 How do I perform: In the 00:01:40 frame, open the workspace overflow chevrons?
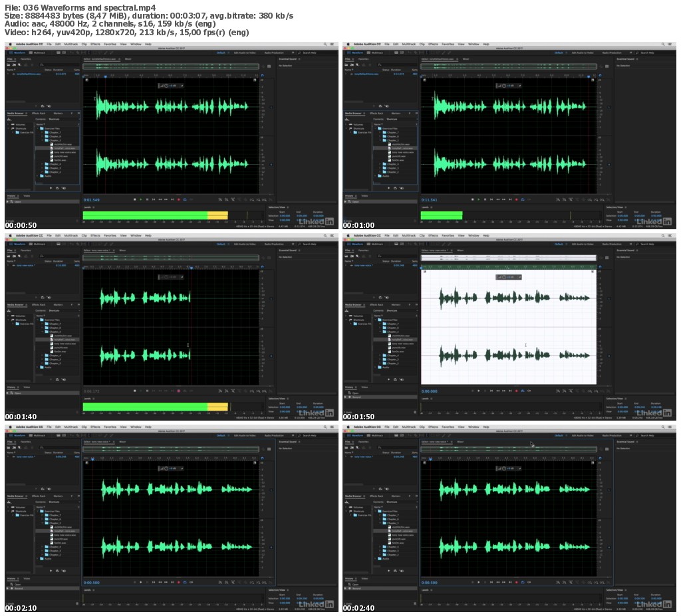(x=293, y=244)
